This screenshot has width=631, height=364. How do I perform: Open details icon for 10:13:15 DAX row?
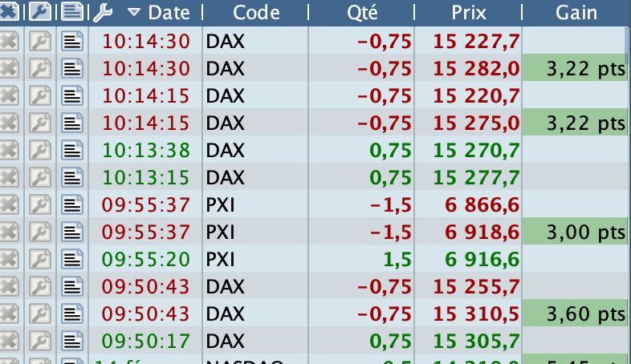click(73, 177)
